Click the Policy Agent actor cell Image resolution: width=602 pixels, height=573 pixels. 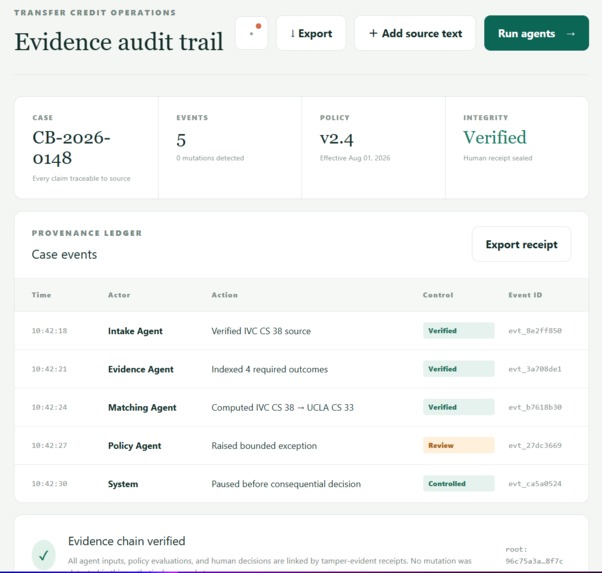[134, 446]
